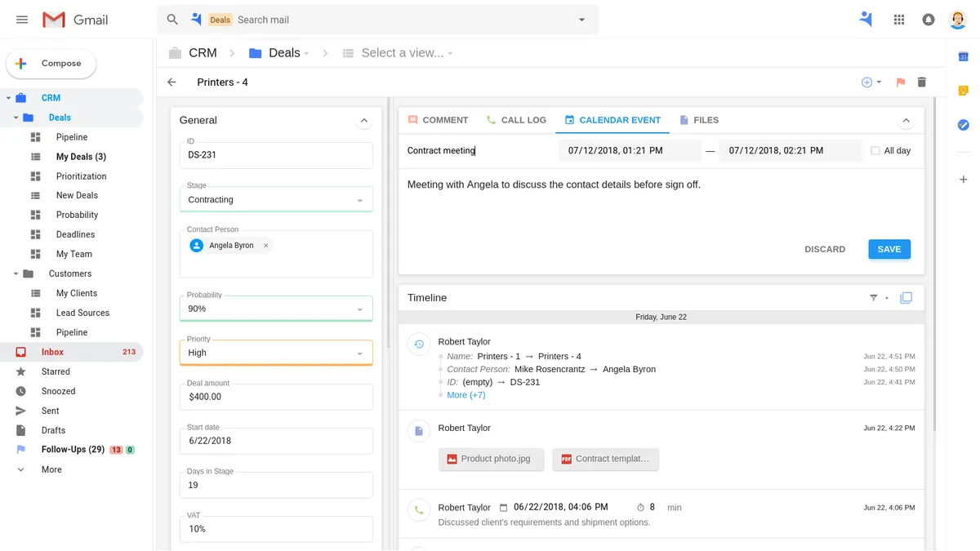Click the trash delete icon for deal

pyautogui.click(x=922, y=82)
